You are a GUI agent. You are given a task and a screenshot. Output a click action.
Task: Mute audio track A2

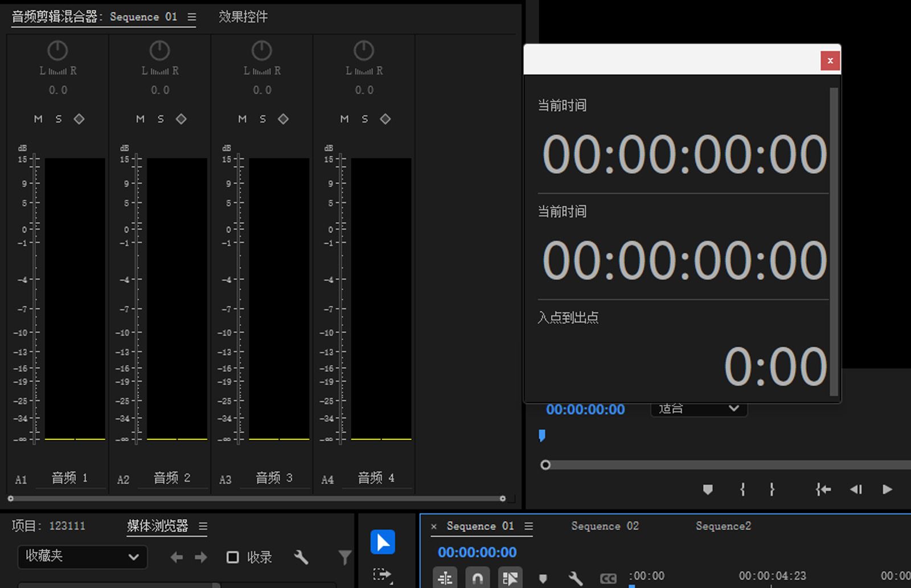tap(140, 119)
